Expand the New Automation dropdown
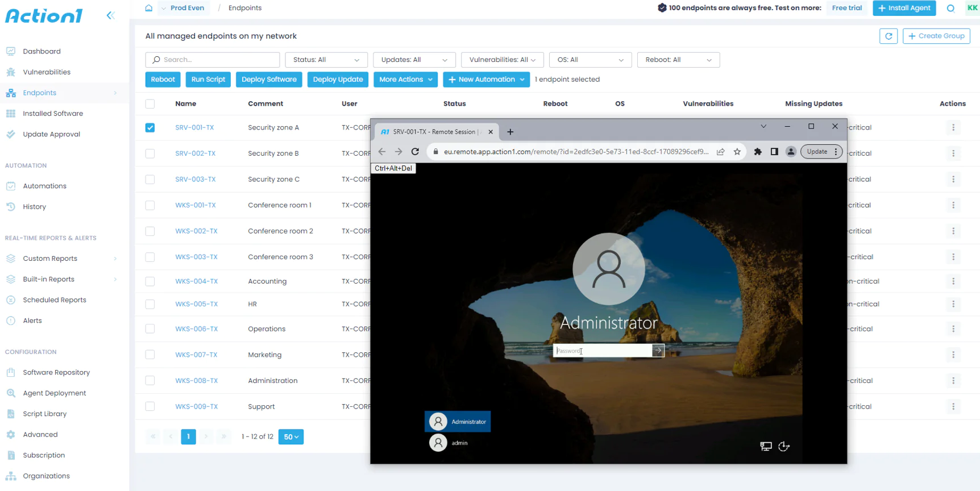 487,80
